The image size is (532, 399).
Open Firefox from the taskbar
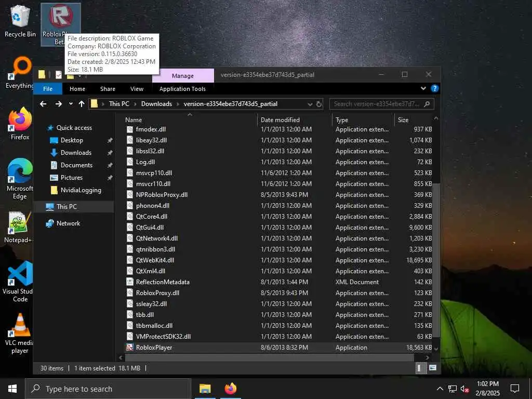coord(231,389)
